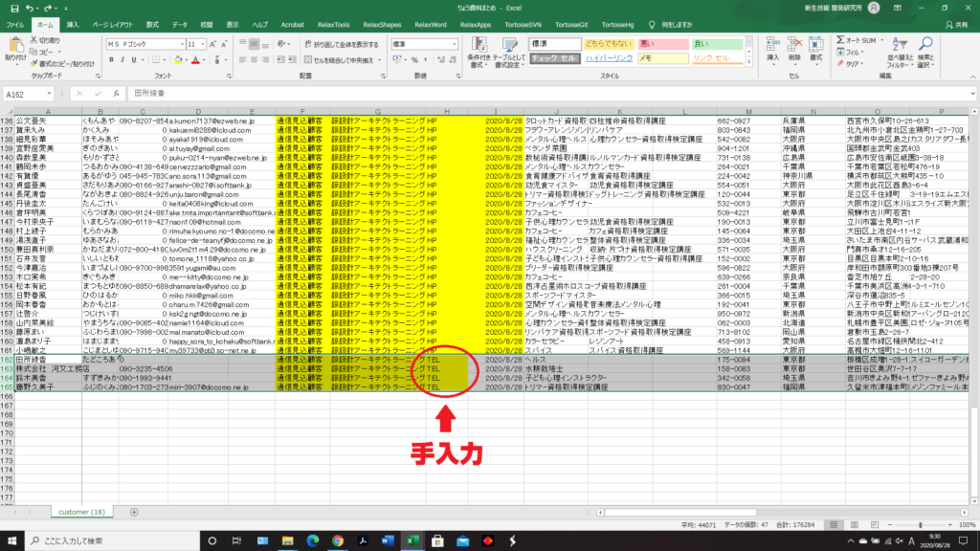
Task: Open the Data ribbon tab
Action: click(x=179, y=23)
